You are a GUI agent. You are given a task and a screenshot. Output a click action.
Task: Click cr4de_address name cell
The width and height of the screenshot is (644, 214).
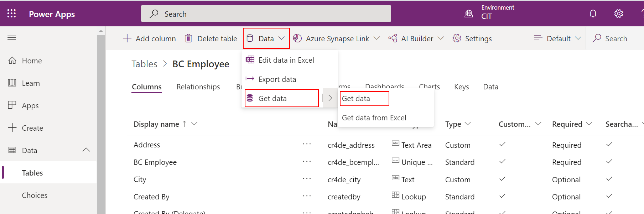(351, 145)
